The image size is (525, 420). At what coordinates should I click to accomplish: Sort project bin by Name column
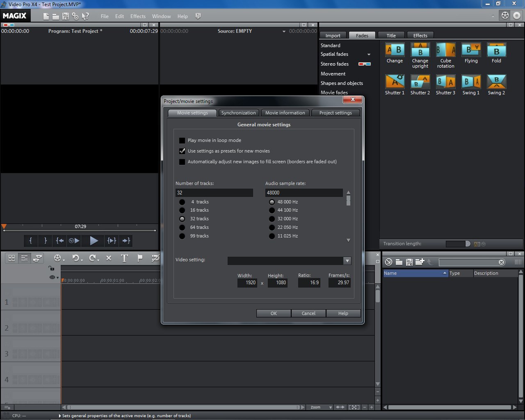click(415, 273)
